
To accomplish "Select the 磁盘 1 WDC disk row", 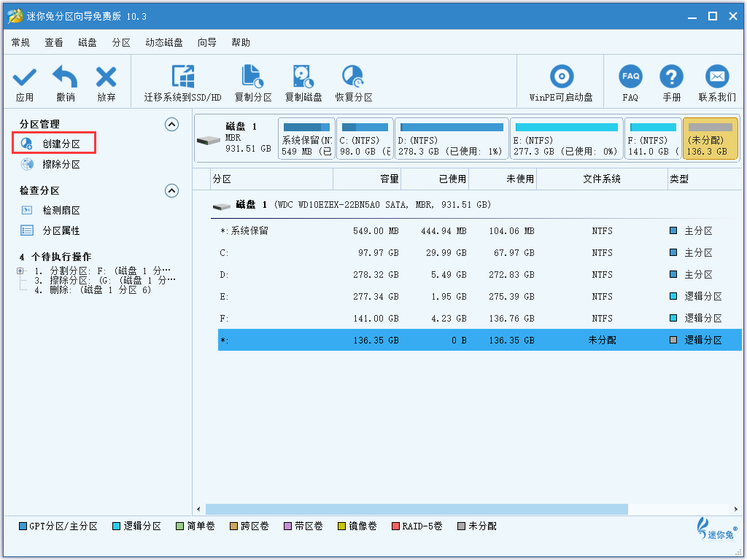I will point(476,205).
